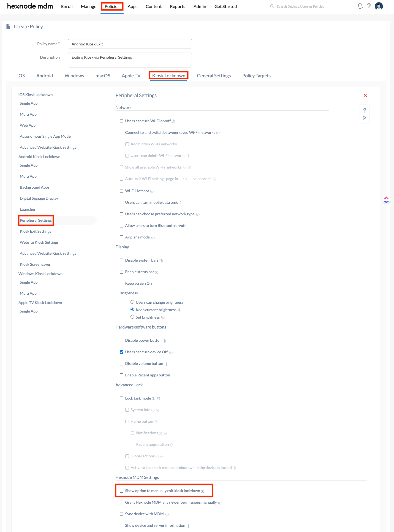Open Kiosk Exit Settings in sidebar
This screenshot has height=532, width=394.
[36, 231]
